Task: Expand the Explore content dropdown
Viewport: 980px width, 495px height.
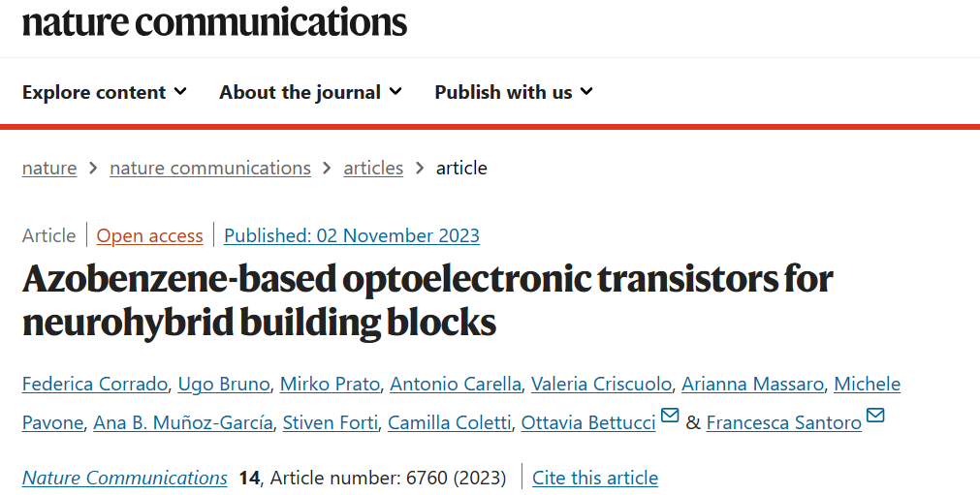Action: coord(105,92)
